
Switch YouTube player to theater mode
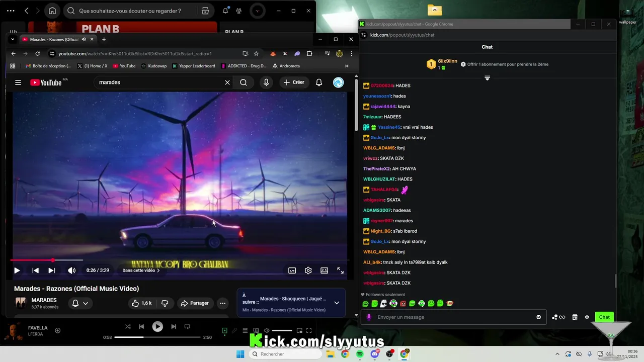[x=325, y=270]
